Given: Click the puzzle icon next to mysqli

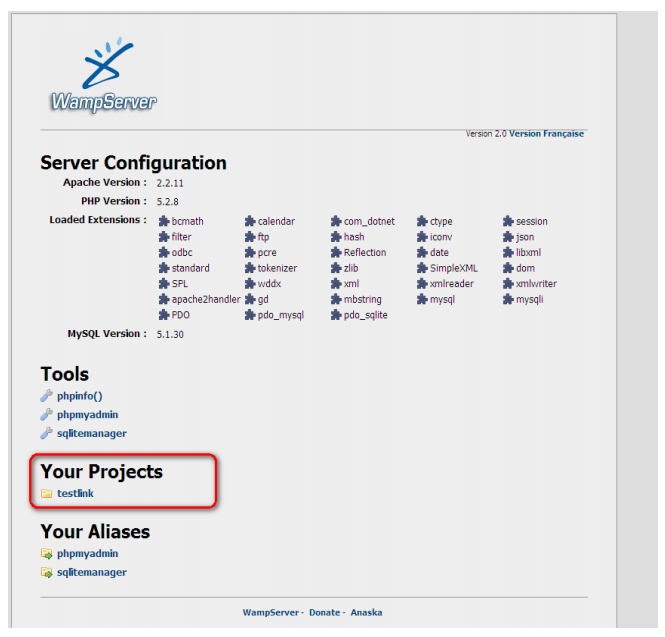Looking at the screenshot, I should [509, 299].
